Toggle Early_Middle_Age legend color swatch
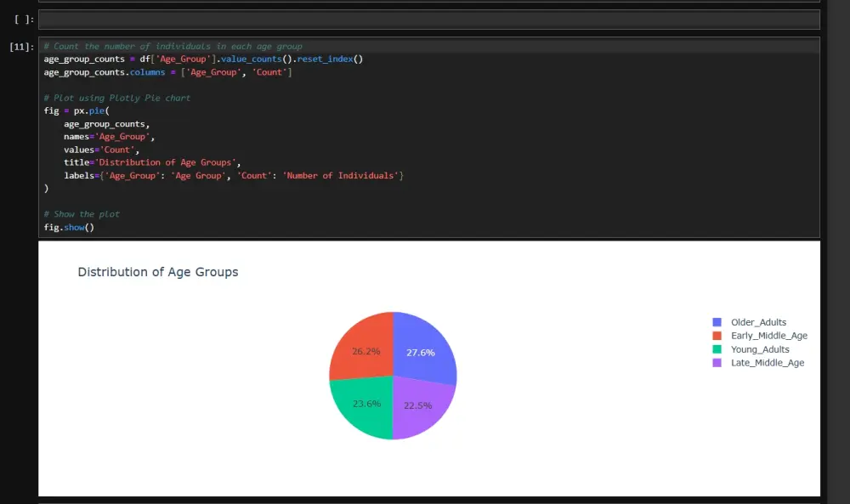The image size is (850, 504). tap(717, 336)
